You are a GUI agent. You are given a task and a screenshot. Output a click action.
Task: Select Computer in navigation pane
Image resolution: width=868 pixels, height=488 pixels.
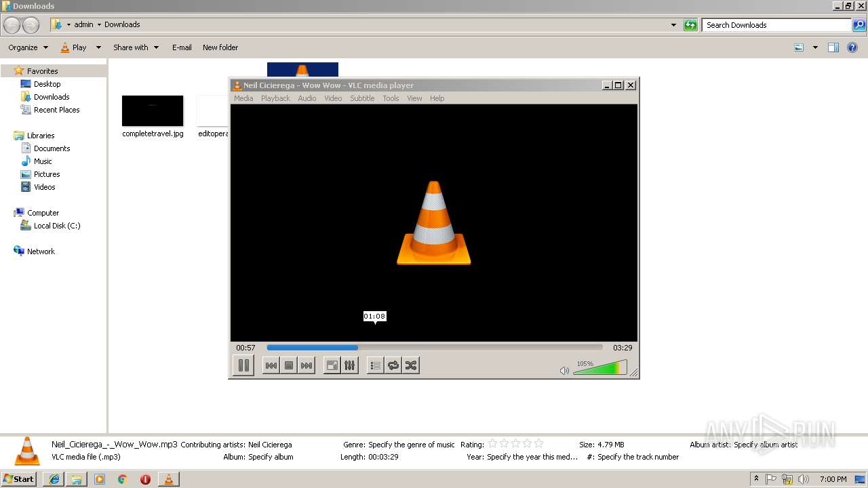[43, 213]
